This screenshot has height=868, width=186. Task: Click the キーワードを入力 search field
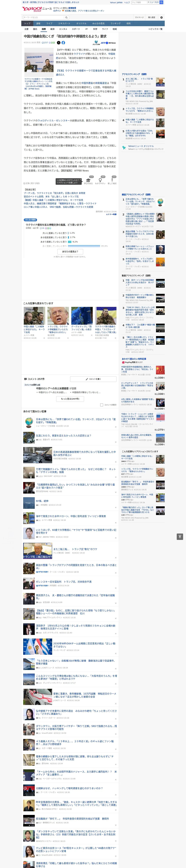(x=43, y=18)
